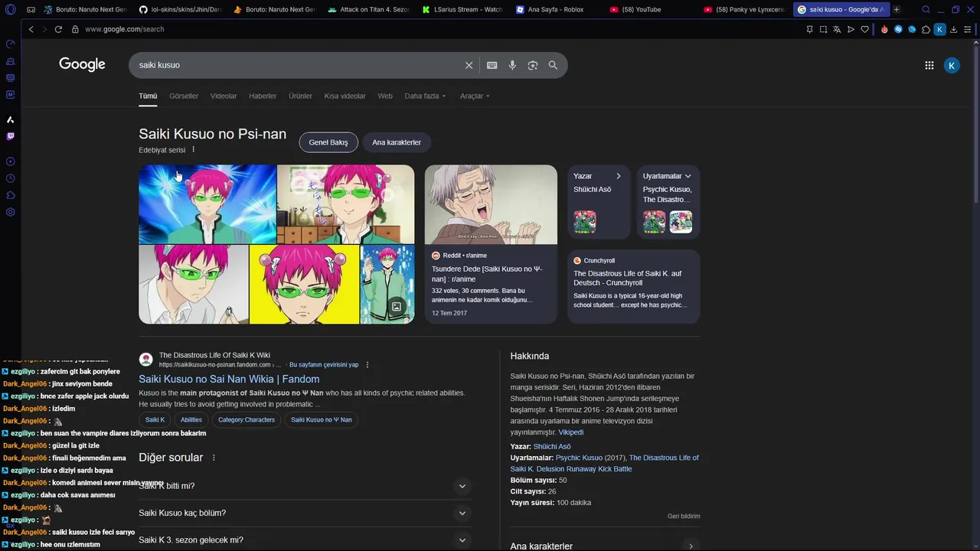Select the Kısa videolar tab
The height and width of the screenshot is (551, 980).
pos(345,96)
